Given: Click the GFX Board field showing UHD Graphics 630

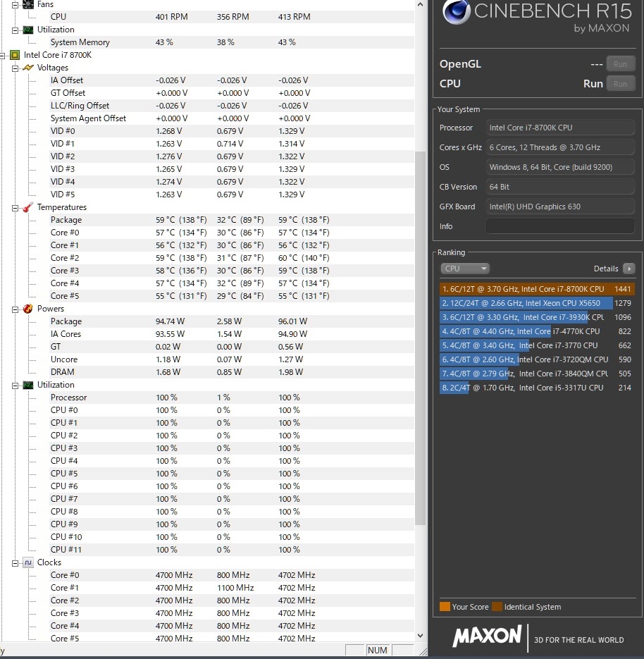Looking at the screenshot, I should (x=560, y=207).
